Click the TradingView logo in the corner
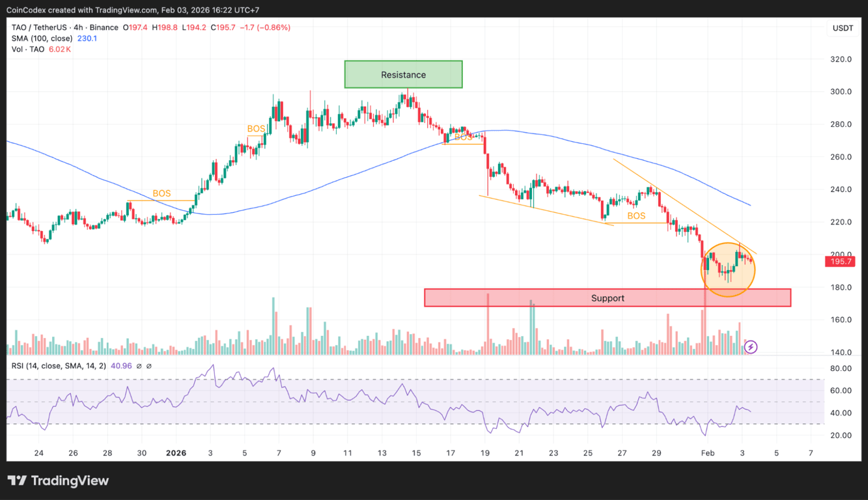 [59, 480]
